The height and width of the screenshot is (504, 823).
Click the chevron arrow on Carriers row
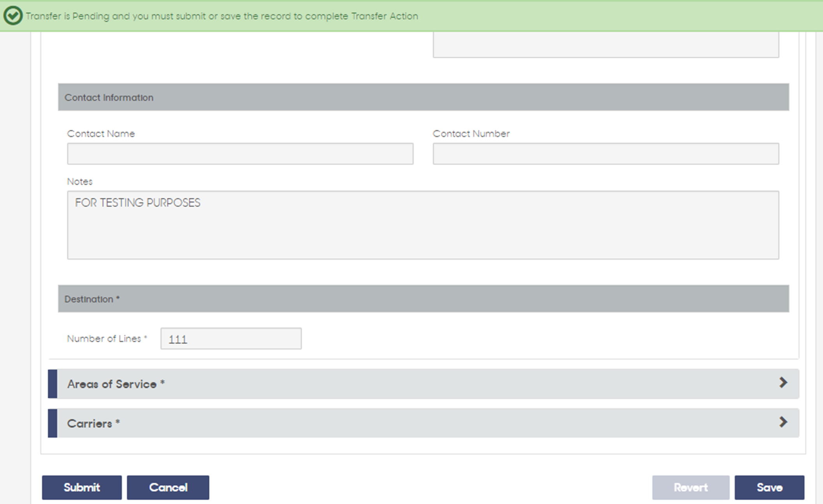pos(783,422)
